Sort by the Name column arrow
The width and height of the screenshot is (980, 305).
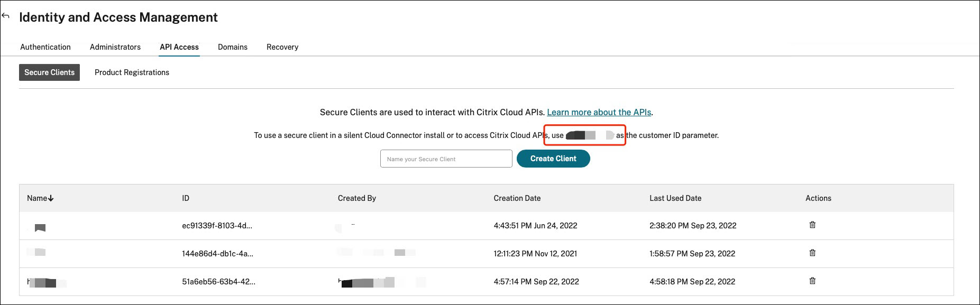51,198
